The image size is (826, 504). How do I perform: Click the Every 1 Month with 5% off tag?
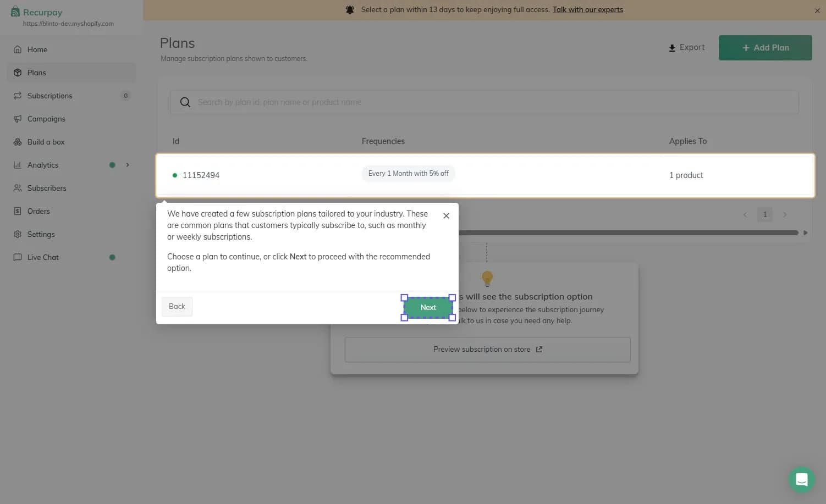[x=408, y=174]
